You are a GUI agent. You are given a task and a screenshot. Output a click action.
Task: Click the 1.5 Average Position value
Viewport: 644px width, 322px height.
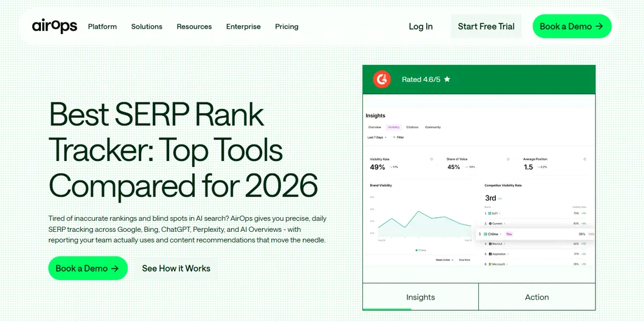point(528,167)
